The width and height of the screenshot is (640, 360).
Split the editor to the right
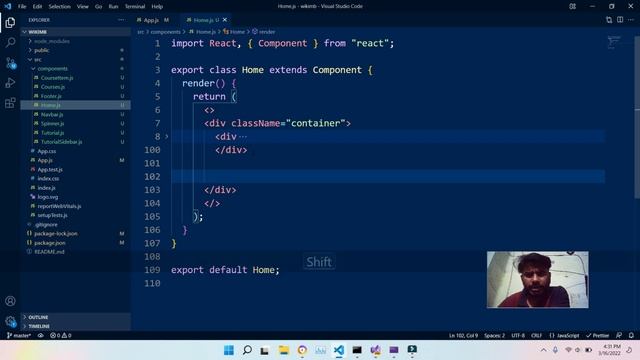(620, 20)
